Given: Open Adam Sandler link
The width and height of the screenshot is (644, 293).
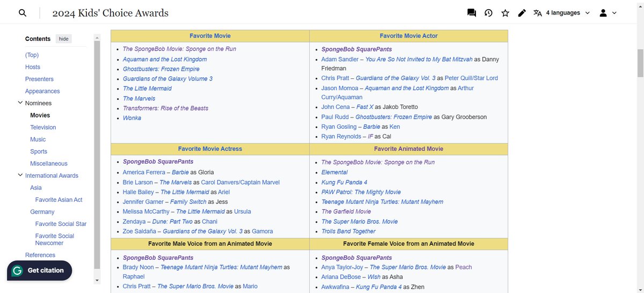Looking at the screenshot, I should [x=340, y=59].
